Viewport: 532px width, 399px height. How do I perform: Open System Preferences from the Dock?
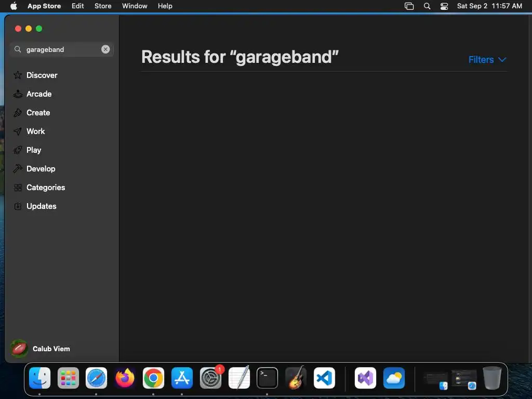click(211, 378)
